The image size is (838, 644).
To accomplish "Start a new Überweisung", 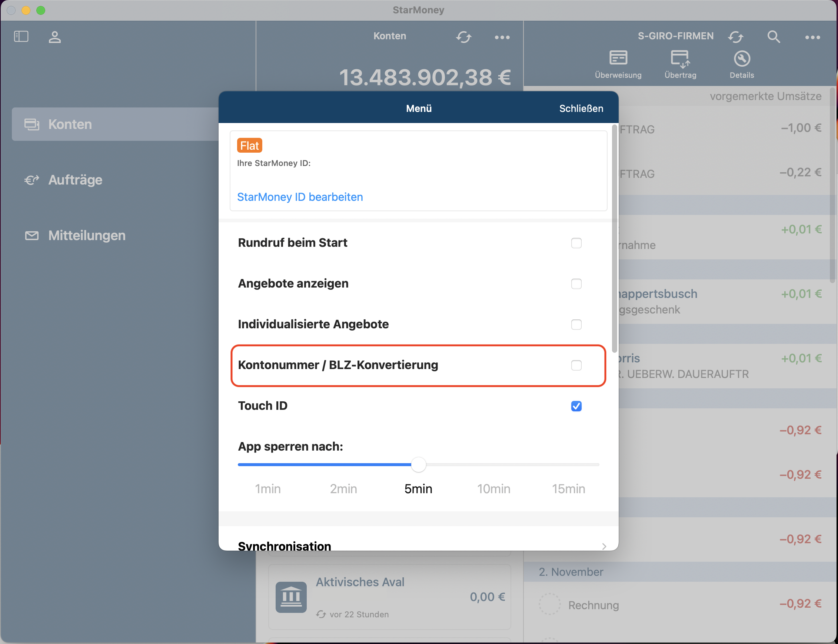I will point(618,64).
